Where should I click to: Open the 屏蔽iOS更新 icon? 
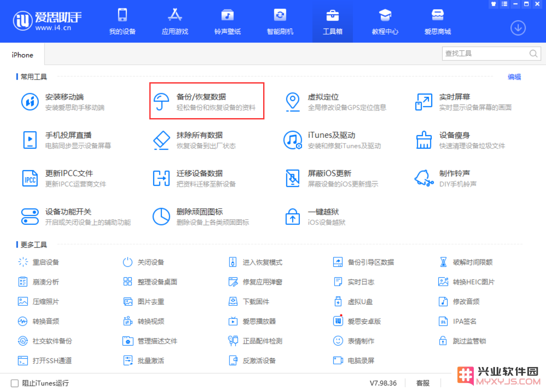[x=292, y=178]
